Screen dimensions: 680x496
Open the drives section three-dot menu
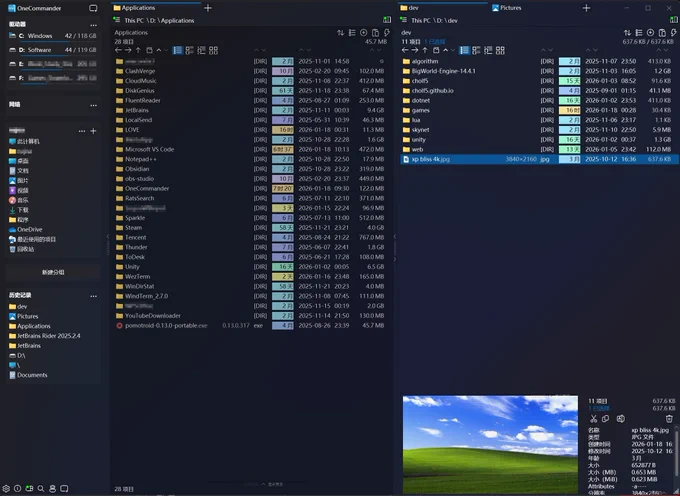point(93,25)
